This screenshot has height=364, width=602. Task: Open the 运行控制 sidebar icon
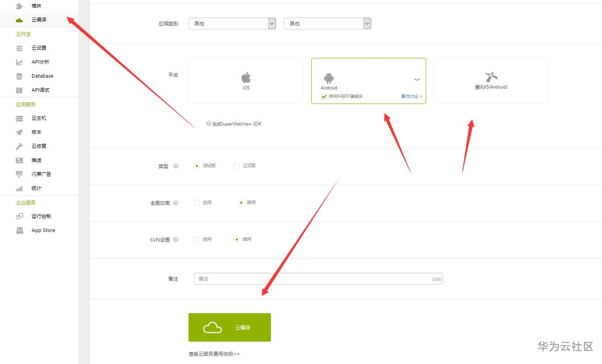(x=19, y=216)
